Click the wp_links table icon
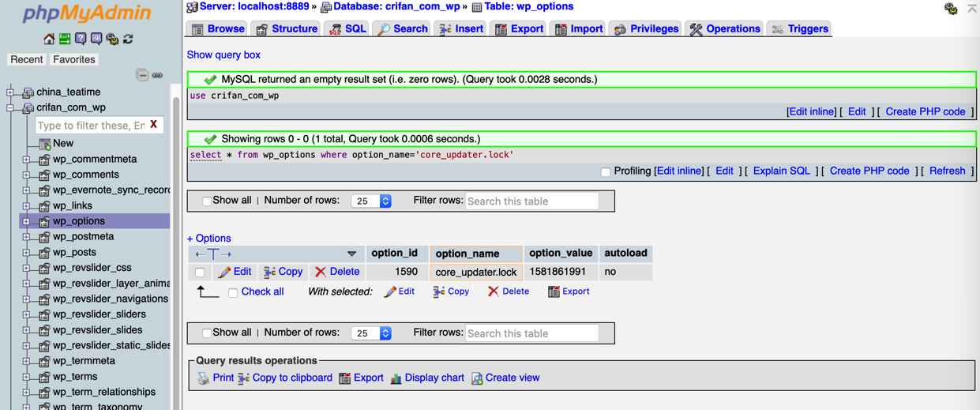The image size is (980, 410). click(44, 205)
